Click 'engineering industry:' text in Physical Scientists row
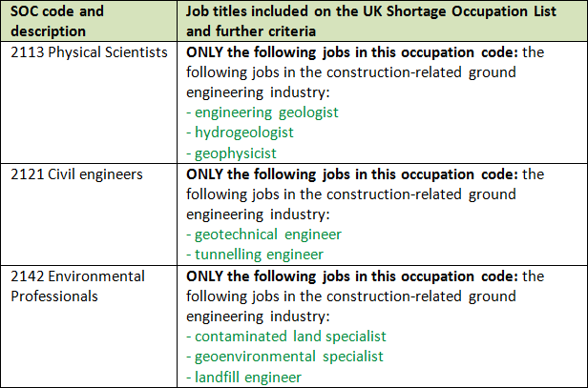 pyautogui.click(x=258, y=92)
